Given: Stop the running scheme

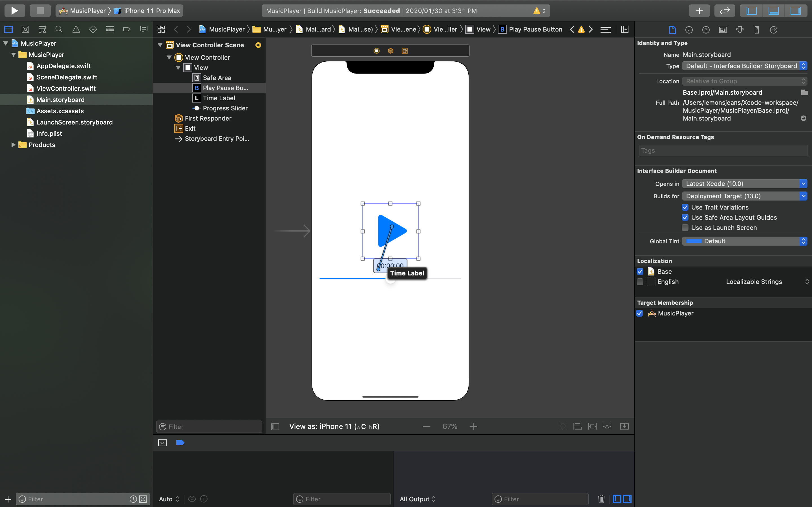Looking at the screenshot, I should point(40,10).
